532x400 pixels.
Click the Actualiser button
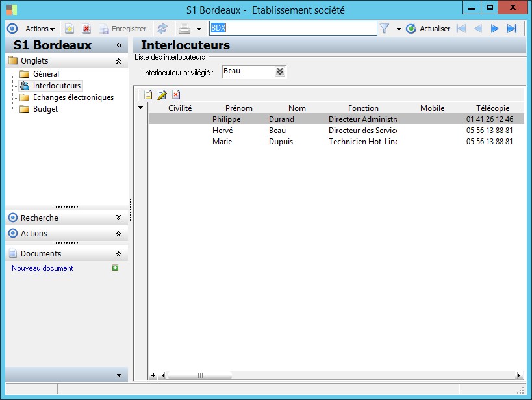point(428,29)
